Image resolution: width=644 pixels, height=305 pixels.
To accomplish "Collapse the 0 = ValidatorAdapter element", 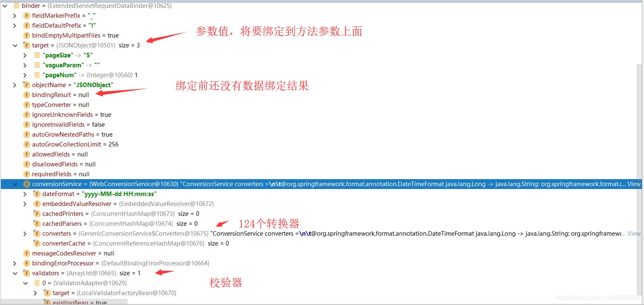I will [x=25, y=283].
